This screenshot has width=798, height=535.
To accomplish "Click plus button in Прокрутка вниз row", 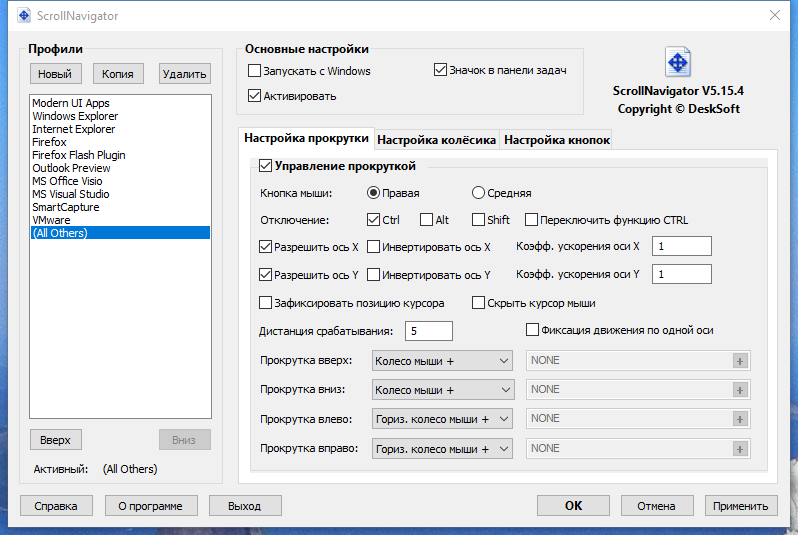I will pyautogui.click(x=739, y=390).
